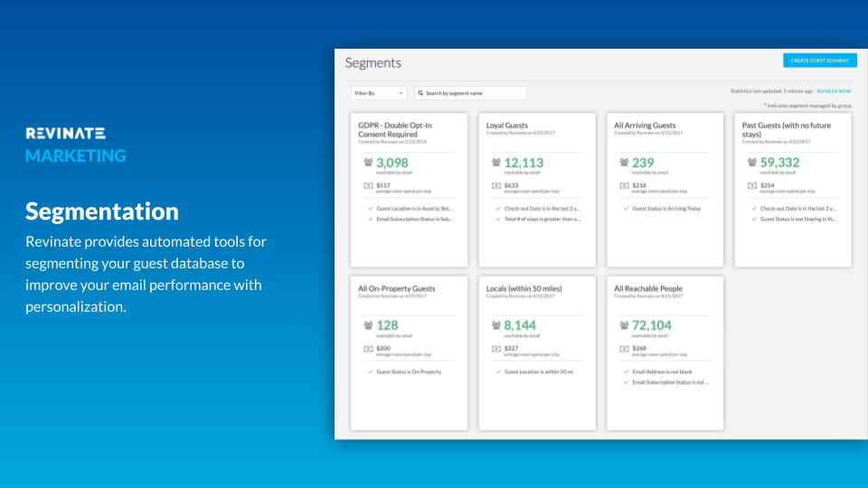Click money icon next to $633
868x488 pixels.
coord(496,186)
